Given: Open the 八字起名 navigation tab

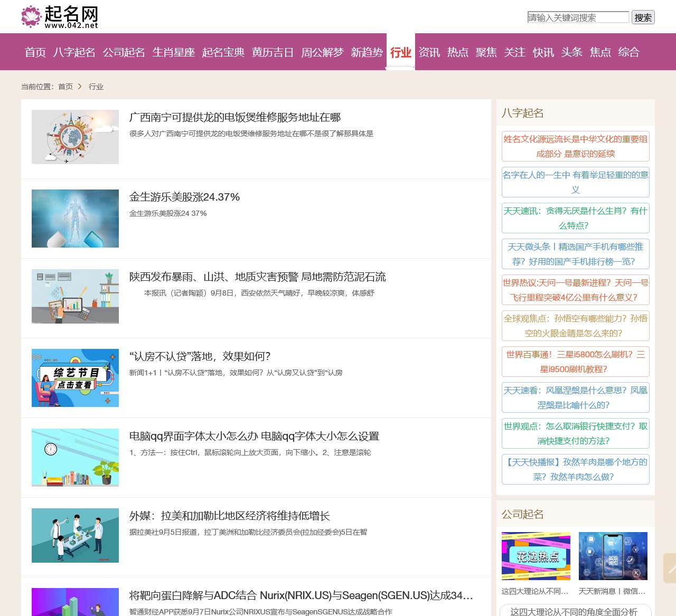Looking at the screenshot, I should pos(74,52).
